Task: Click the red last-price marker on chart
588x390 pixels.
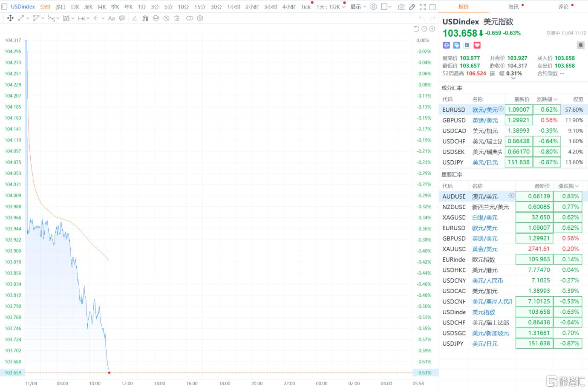Action: pyautogui.click(x=110, y=373)
